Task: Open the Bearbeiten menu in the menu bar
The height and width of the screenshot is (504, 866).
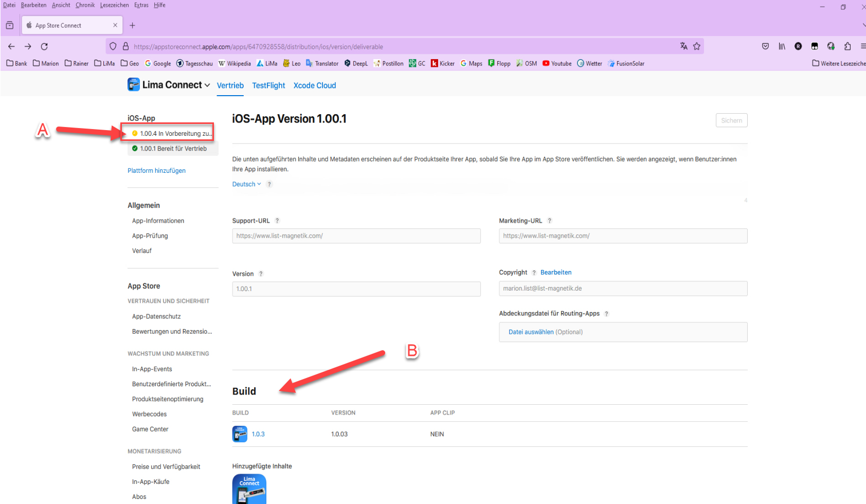Action: pyautogui.click(x=33, y=5)
